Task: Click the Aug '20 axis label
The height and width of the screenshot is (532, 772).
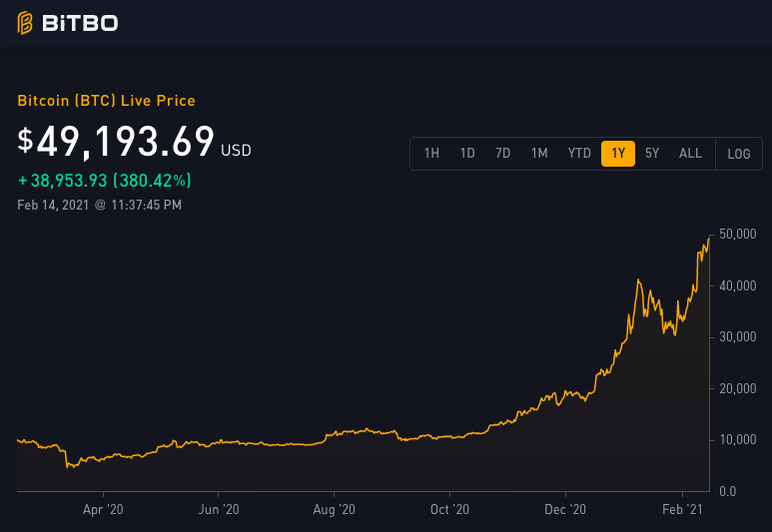Action: (334, 509)
